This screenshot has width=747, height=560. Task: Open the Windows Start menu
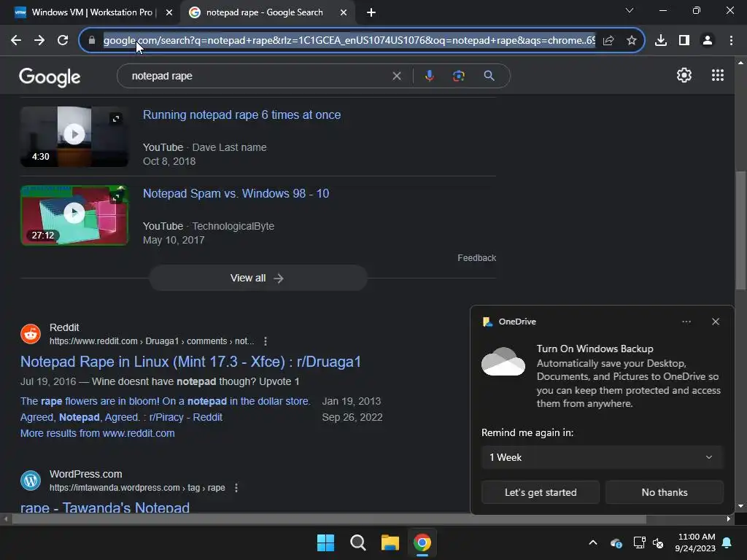[326, 542]
